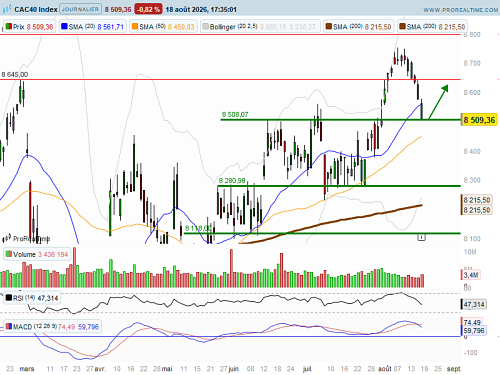This screenshot has width=500, height=375.
Task: Click the small info icon near 8 100
Action: point(421,237)
